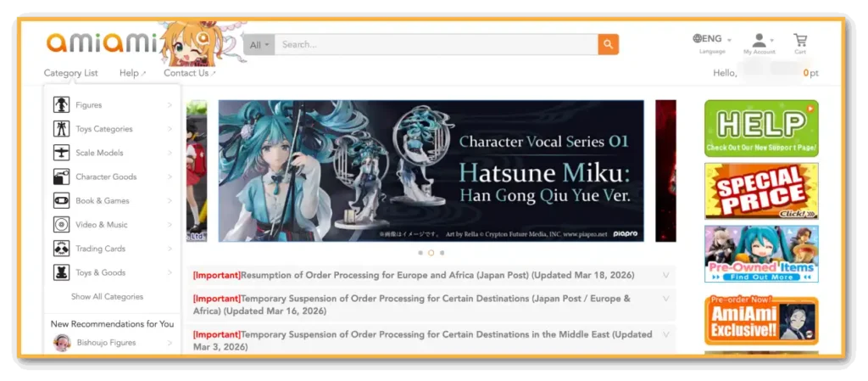Click the globe Language icon
Viewport: 868px width, 381px height.
(698, 38)
